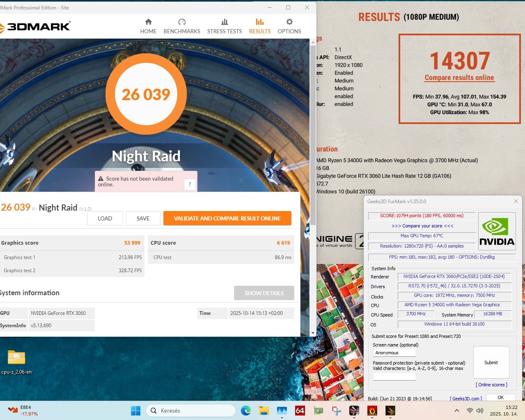Close the FurMark window

pyautogui.click(x=516, y=201)
